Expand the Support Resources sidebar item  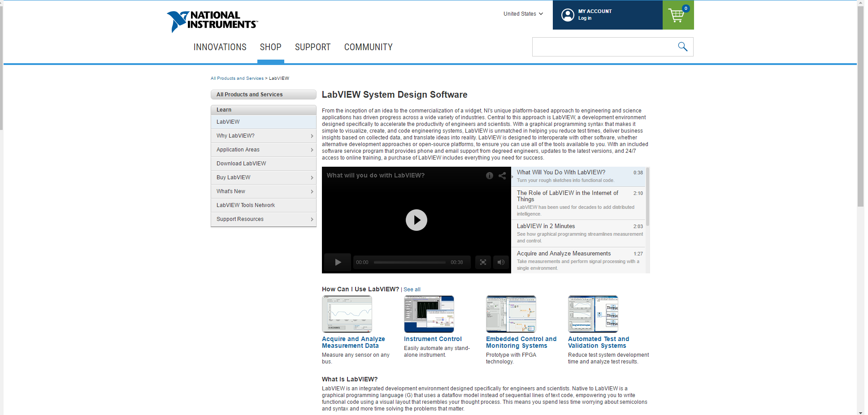263,219
